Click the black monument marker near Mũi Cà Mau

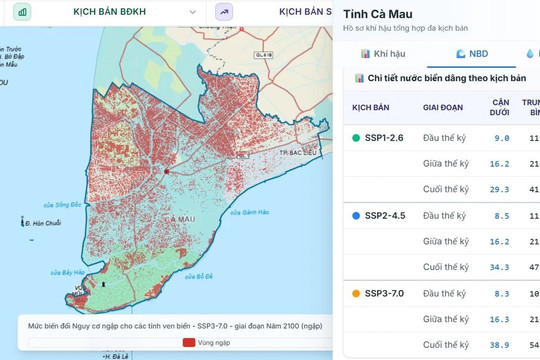point(103,285)
